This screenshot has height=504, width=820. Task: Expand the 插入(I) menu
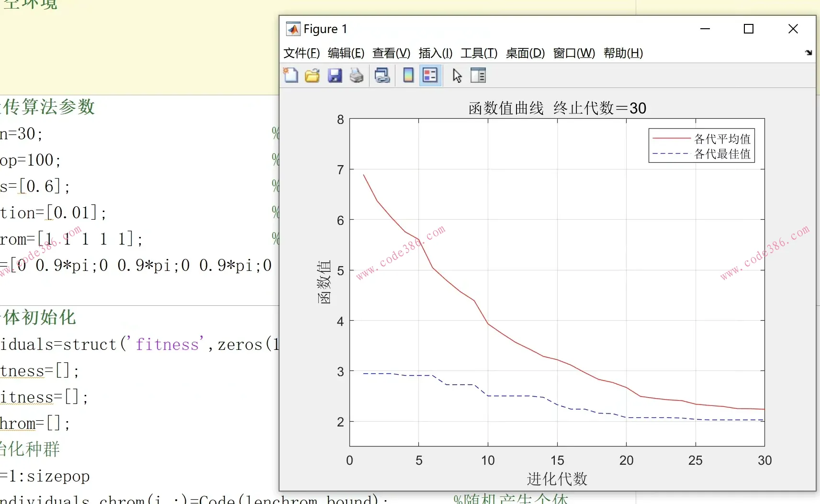click(435, 53)
